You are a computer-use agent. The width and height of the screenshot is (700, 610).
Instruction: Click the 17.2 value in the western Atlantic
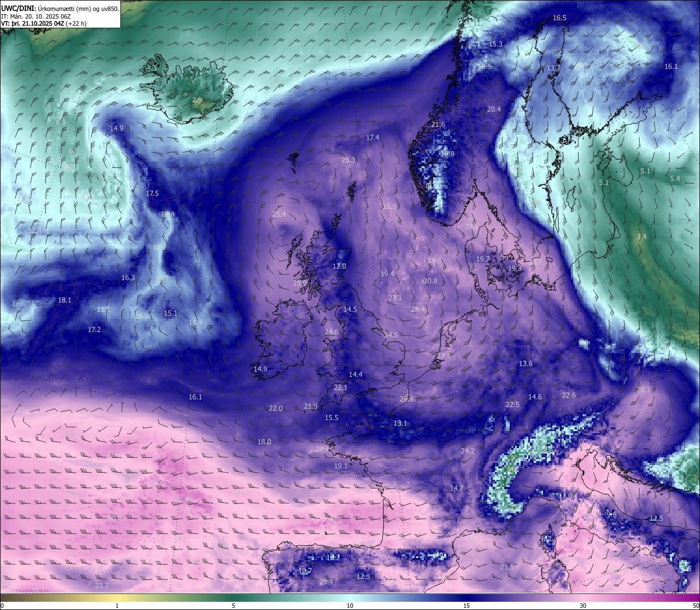click(94, 330)
